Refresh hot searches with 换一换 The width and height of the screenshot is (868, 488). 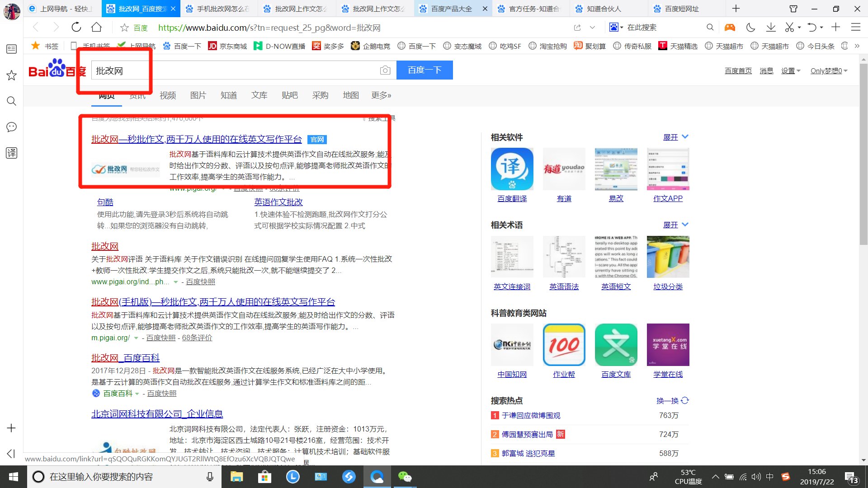(x=672, y=401)
